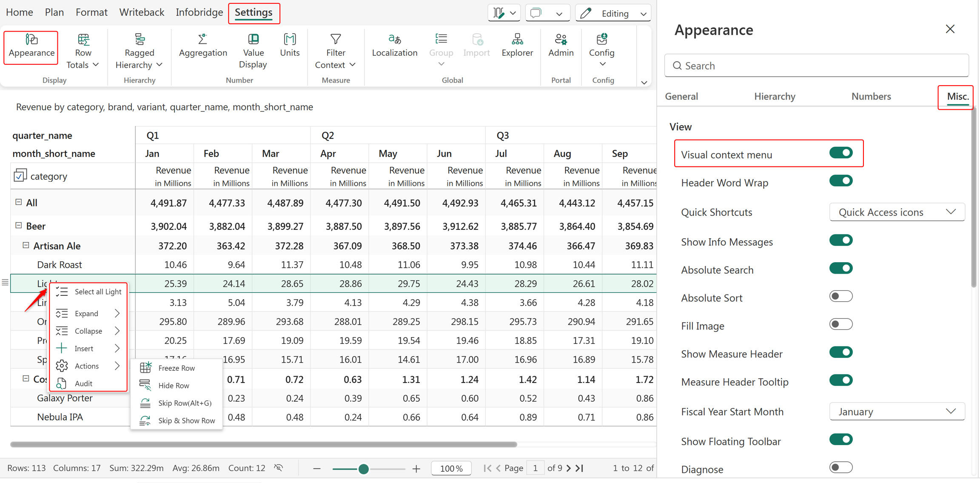This screenshot has width=980, height=483.
Task: Switch to the Numbers tab
Action: click(x=871, y=96)
